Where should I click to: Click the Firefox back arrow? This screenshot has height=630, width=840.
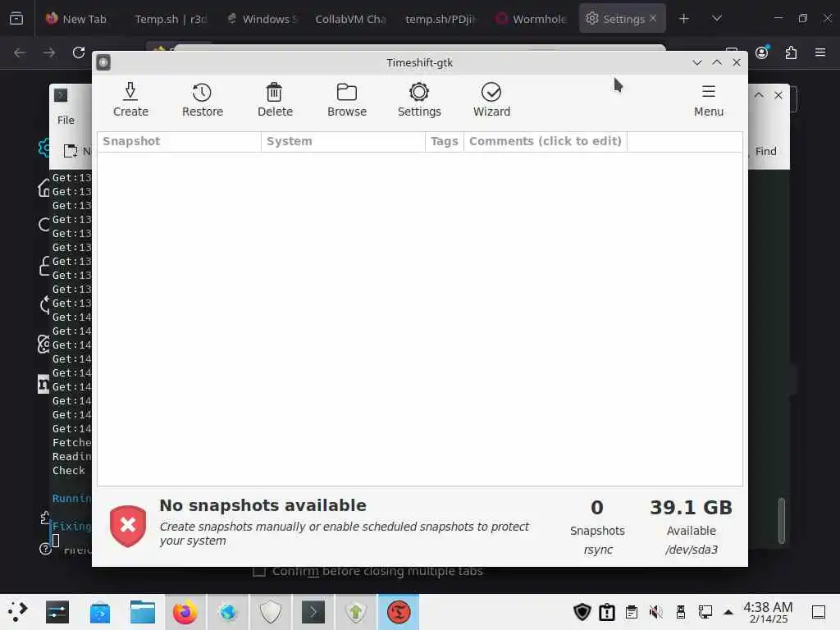[20, 52]
